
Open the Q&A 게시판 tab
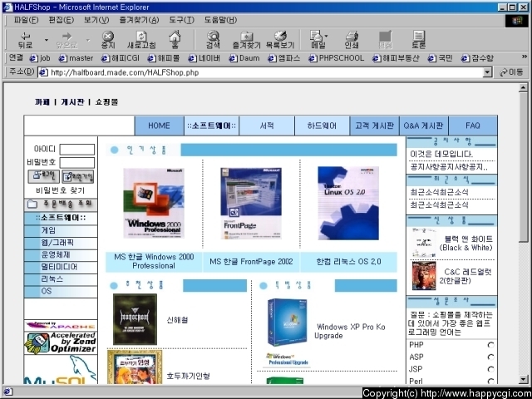point(423,126)
